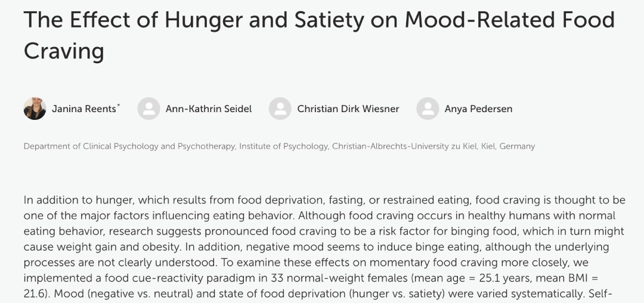
Task: Click Christian Dirk Wiesner's placeholder avatar icon
Action: (280, 109)
